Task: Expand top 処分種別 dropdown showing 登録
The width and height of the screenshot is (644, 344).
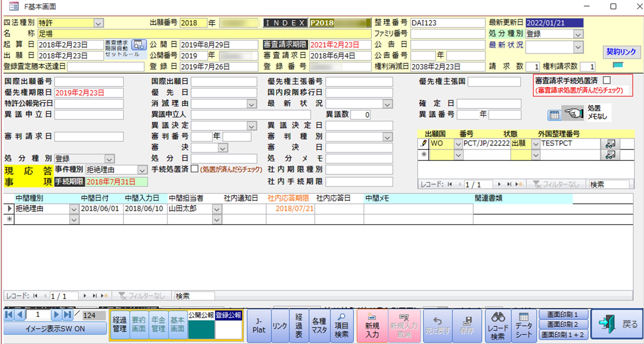Action: [x=578, y=34]
